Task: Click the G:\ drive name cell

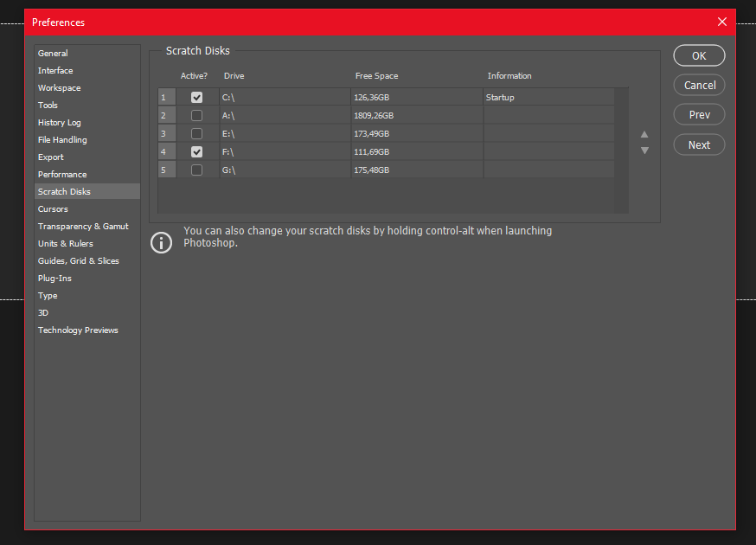Action: coord(285,170)
